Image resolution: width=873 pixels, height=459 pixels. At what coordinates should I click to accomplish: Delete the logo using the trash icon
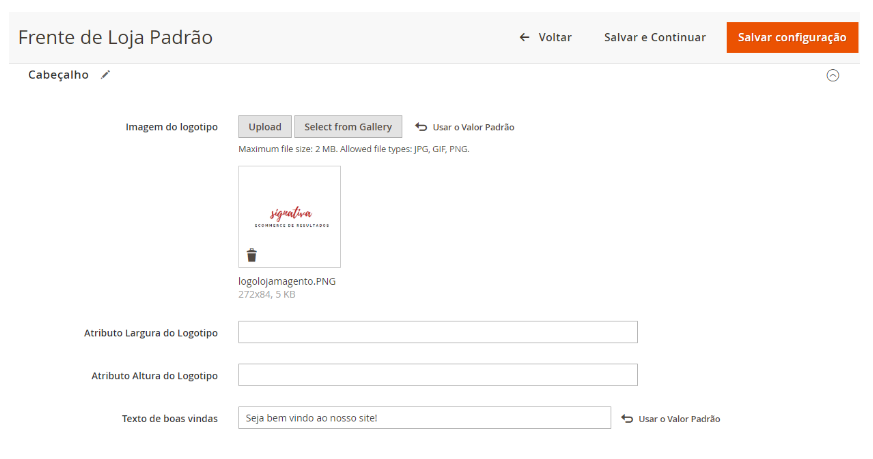pyautogui.click(x=252, y=255)
